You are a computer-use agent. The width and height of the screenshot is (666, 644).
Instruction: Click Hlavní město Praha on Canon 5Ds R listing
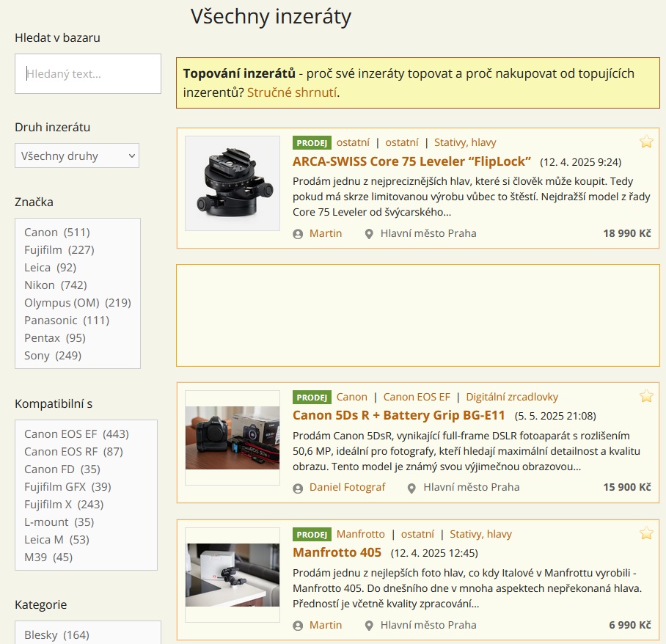tap(471, 487)
